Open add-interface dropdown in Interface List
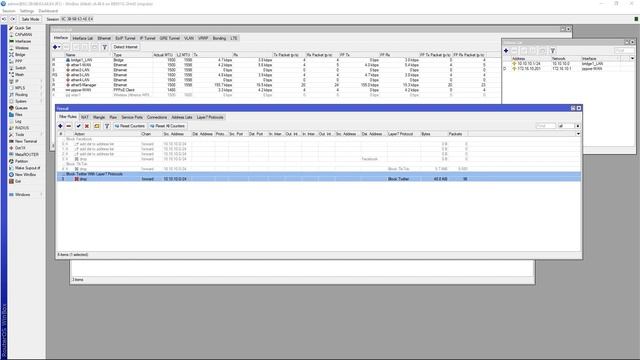Screen dimensions: 640x360 (x=59, y=47)
